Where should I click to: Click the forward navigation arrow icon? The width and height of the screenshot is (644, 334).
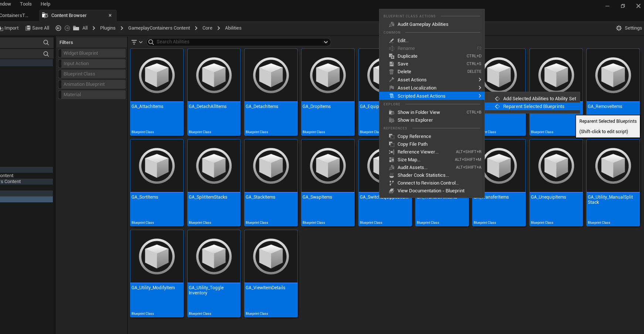[x=67, y=28]
